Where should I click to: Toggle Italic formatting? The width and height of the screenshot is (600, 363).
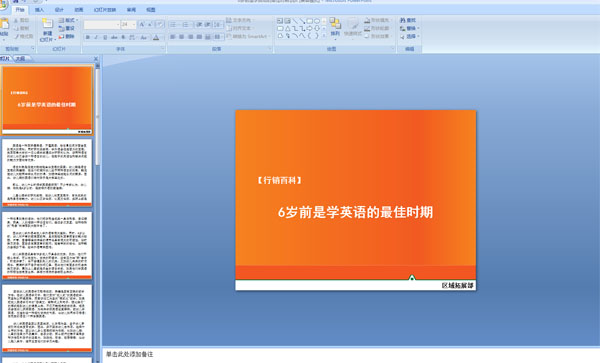[x=96, y=37]
